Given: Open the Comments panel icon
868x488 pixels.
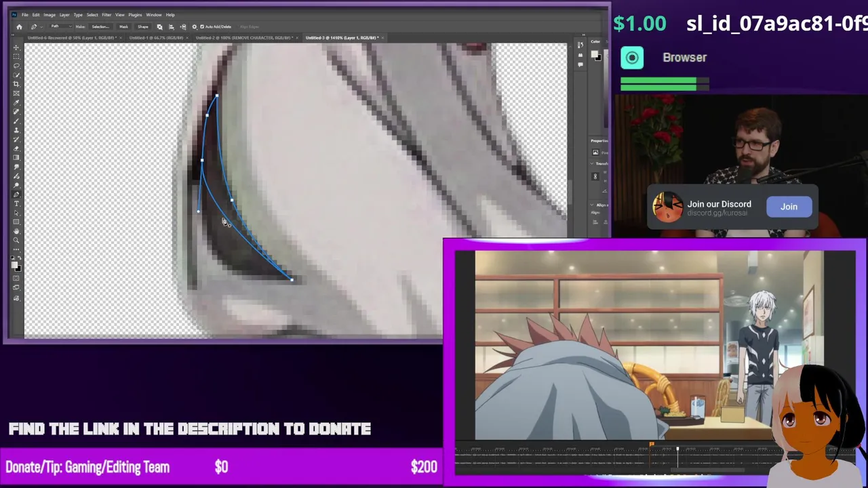Looking at the screenshot, I should (x=580, y=64).
